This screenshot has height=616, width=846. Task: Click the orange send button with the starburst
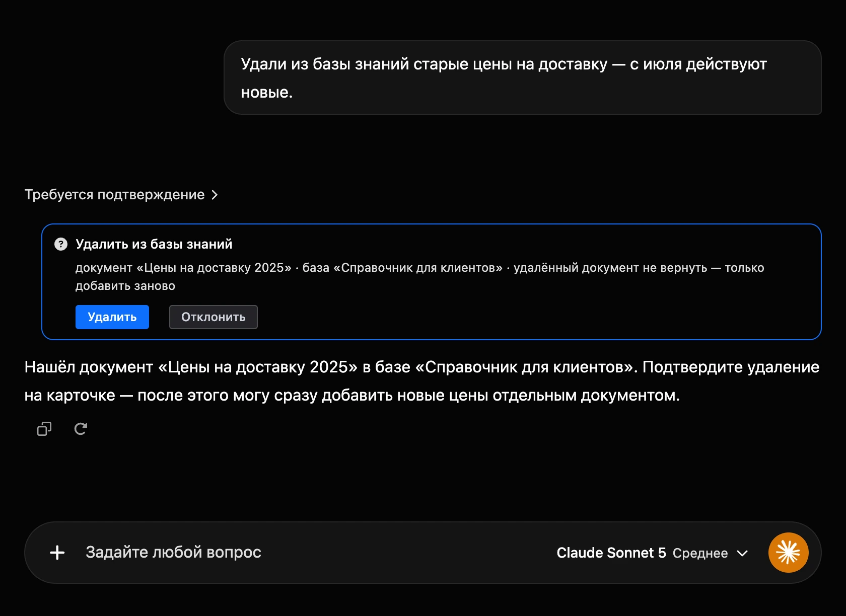788,553
